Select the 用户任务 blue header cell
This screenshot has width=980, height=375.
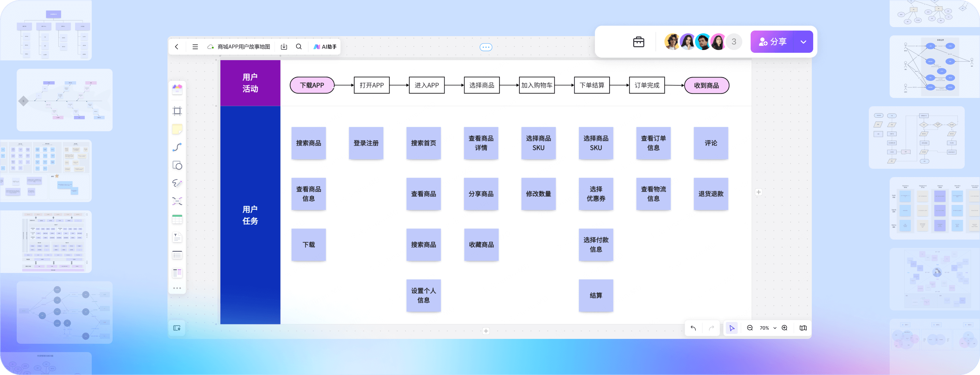click(x=250, y=215)
